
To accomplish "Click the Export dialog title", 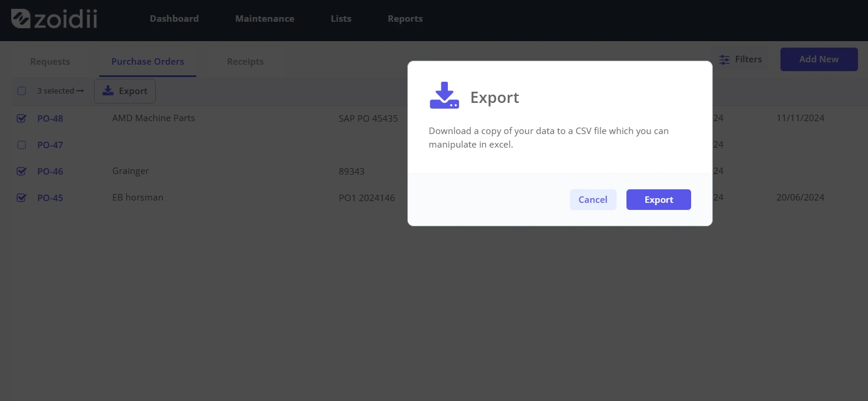I will coord(494,97).
